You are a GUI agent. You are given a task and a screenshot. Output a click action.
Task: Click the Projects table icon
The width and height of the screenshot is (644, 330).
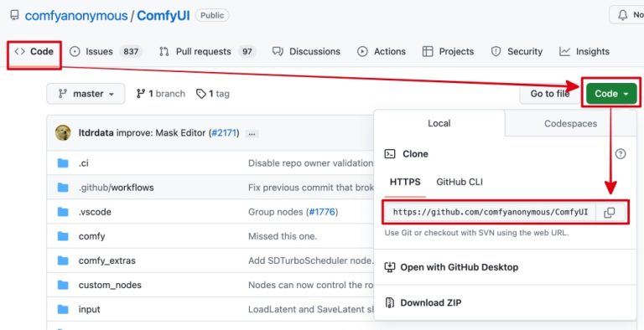point(428,52)
